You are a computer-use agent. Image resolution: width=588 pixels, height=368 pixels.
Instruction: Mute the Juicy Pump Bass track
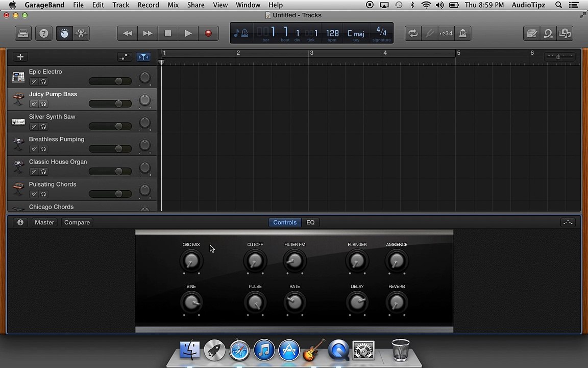(x=34, y=104)
